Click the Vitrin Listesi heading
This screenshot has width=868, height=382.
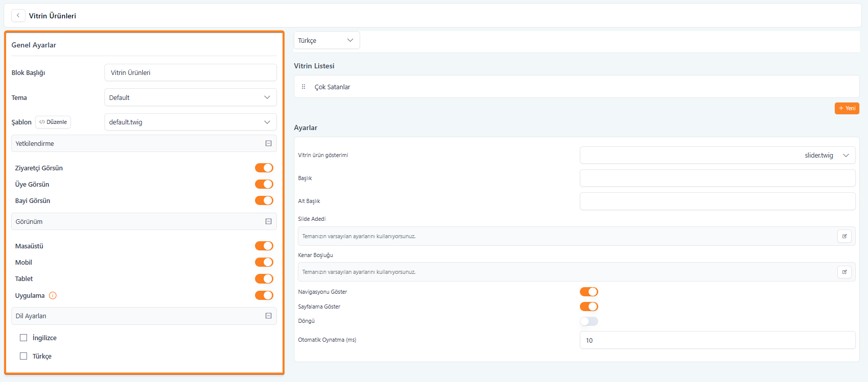[x=314, y=66]
